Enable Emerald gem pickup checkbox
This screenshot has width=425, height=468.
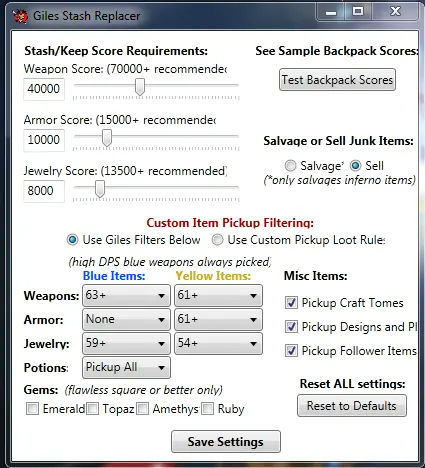click(x=32, y=409)
